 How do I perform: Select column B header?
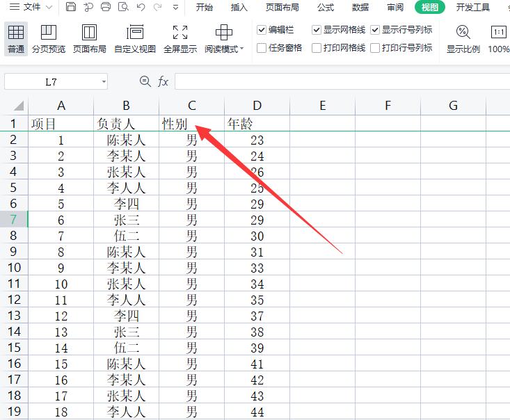tap(126, 106)
